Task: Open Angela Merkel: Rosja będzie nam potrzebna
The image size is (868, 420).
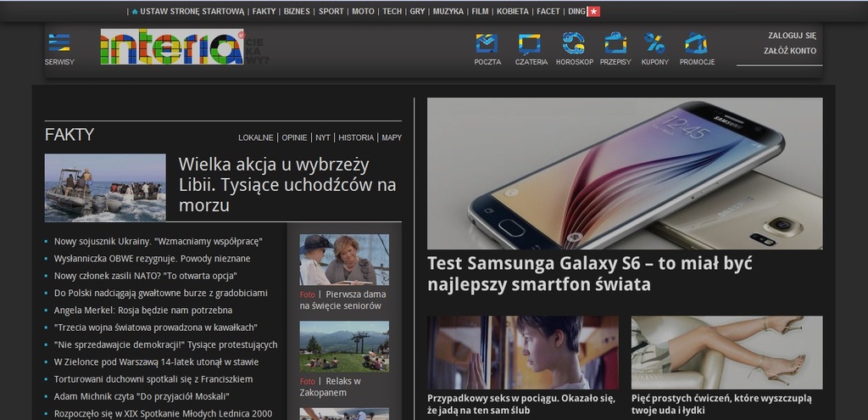Action: [x=142, y=311]
